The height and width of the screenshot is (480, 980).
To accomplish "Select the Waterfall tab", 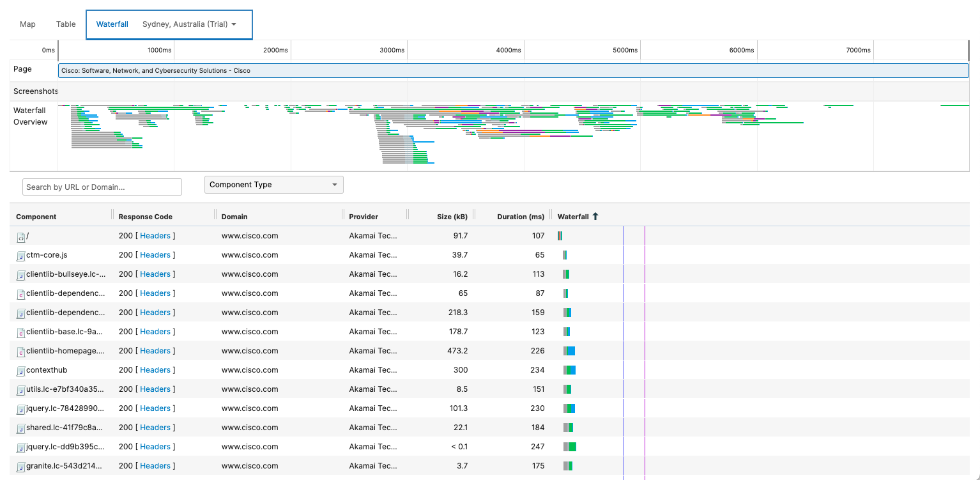I will point(112,24).
